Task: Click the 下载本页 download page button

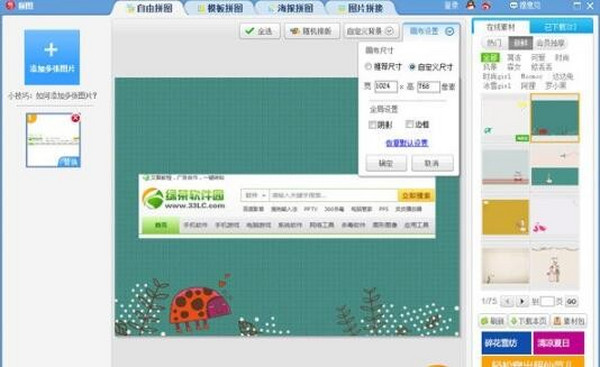Action: (529, 321)
